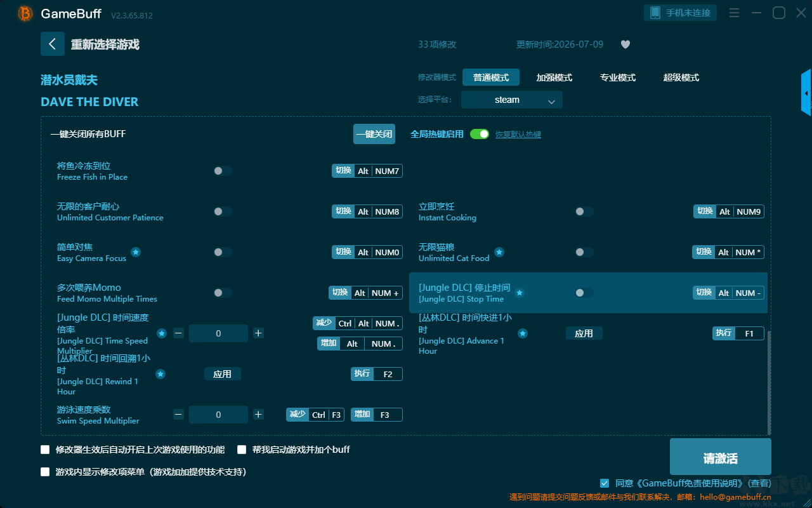Click the Alt NUM7 hotkey for Freeze Fish
812x508 pixels.
coord(367,171)
